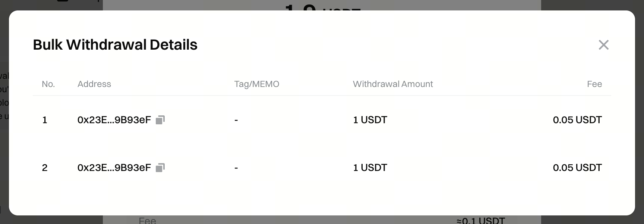Click the No. column header
644x224 pixels.
(48, 84)
